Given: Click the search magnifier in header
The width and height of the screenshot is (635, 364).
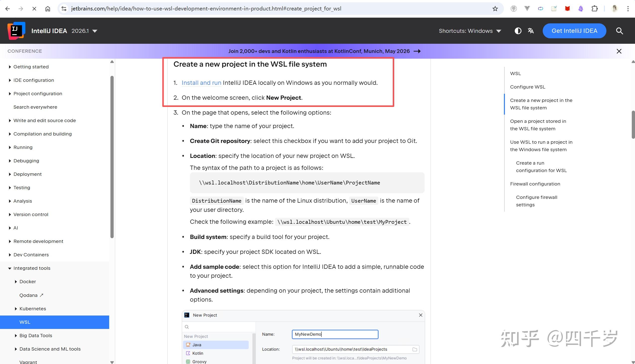Looking at the screenshot, I should tap(619, 31).
